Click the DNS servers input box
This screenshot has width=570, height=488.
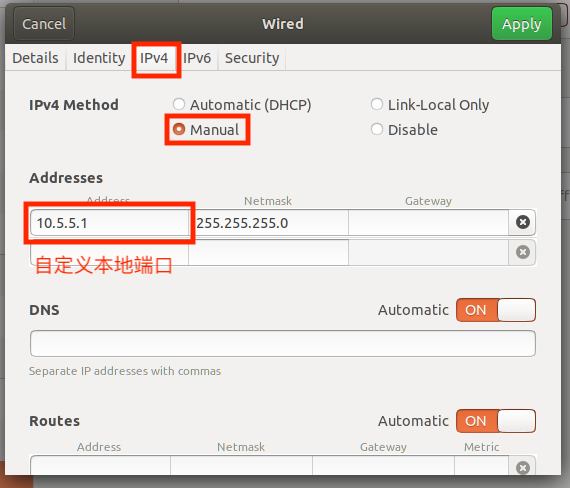point(283,343)
